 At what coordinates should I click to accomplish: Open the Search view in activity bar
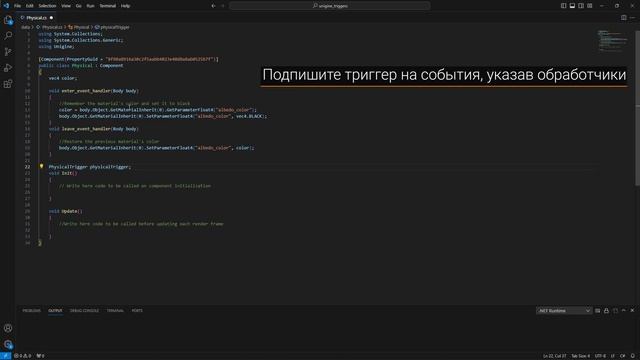tap(8, 36)
